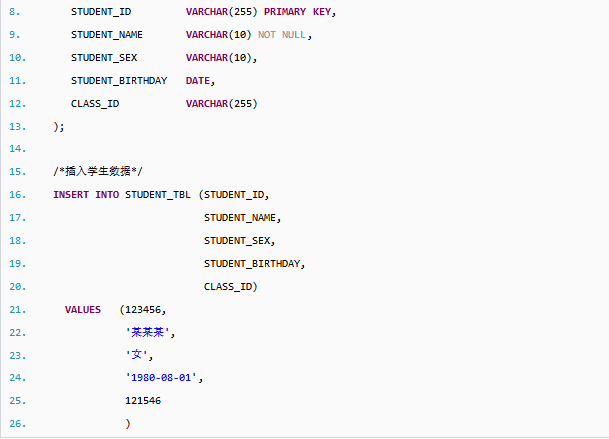Click the PRIMARY KEY keyword
The height and width of the screenshot is (439, 609).
pos(299,12)
